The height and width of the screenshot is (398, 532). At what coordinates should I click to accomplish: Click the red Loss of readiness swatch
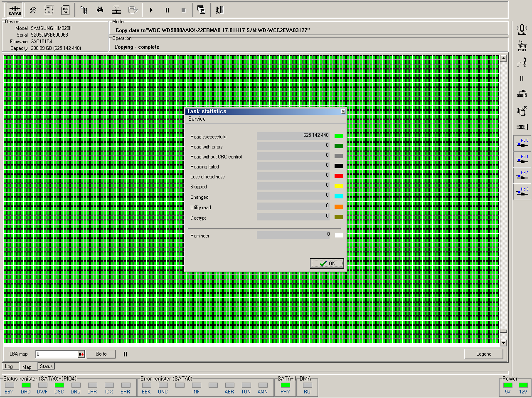(339, 176)
